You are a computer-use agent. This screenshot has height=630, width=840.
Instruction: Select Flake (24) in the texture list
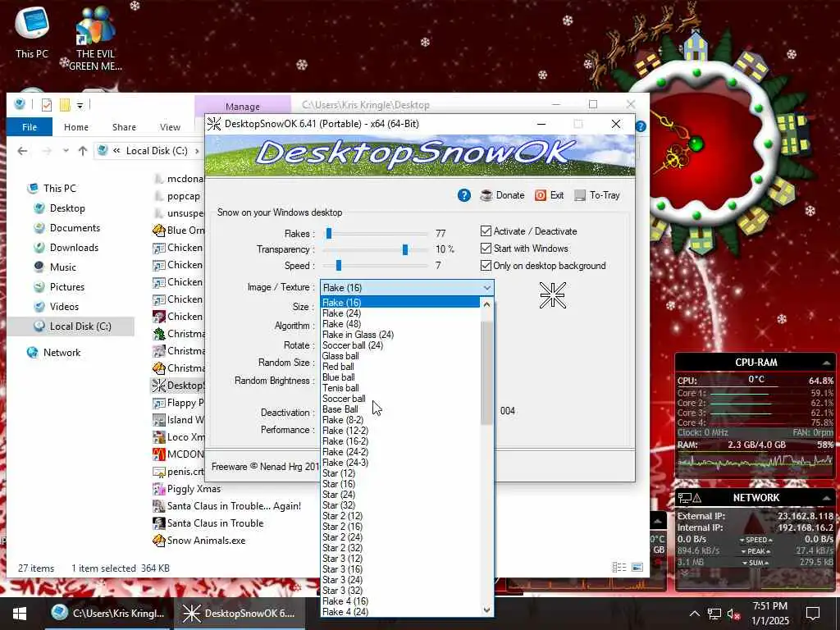[x=399, y=313]
